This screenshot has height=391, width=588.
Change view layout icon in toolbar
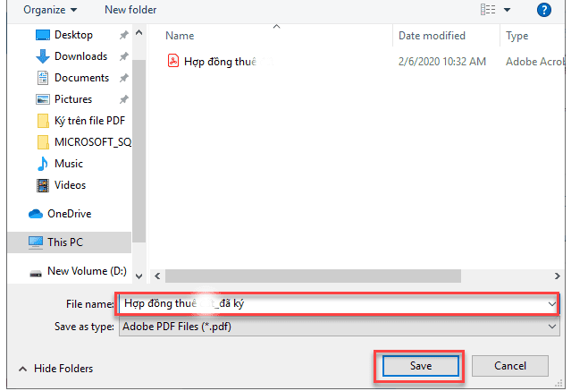[488, 10]
